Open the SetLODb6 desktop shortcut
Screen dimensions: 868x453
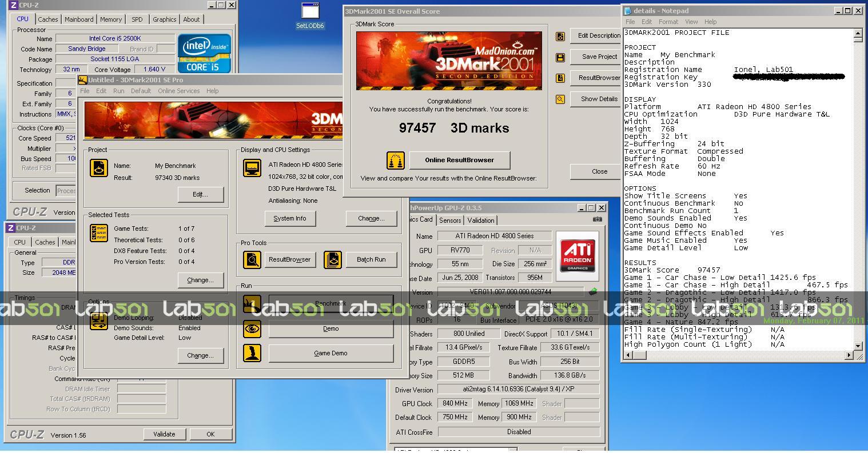310,15
